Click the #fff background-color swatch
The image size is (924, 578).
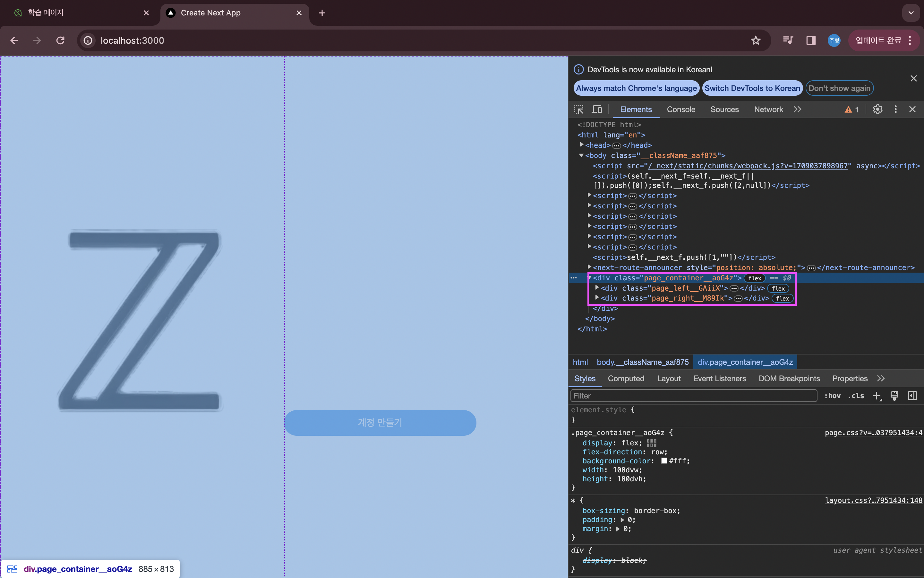click(x=664, y=461)
